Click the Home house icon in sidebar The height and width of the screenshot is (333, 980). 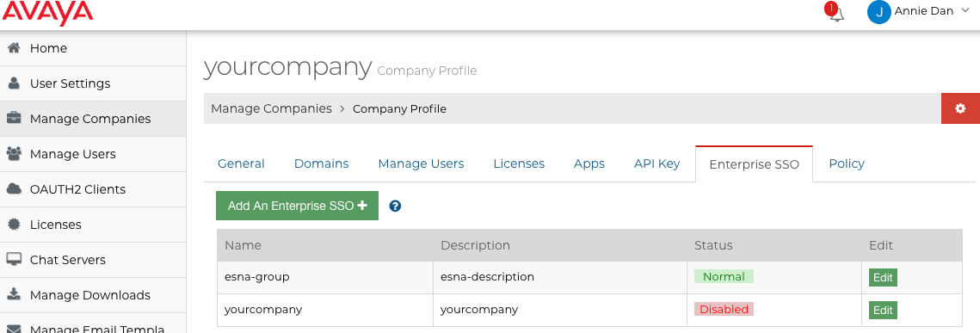pyautogui.click(x=14, y=48)
